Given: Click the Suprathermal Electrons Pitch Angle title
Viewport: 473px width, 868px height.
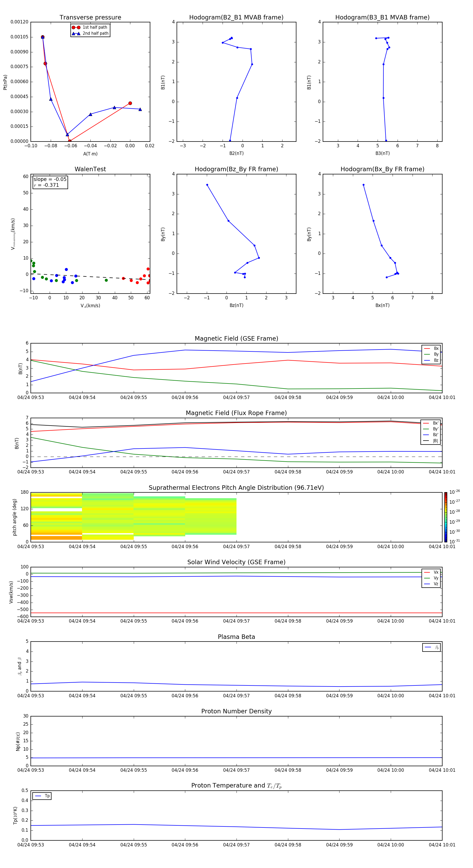Looking at the screenshot, I should [236, 488].
